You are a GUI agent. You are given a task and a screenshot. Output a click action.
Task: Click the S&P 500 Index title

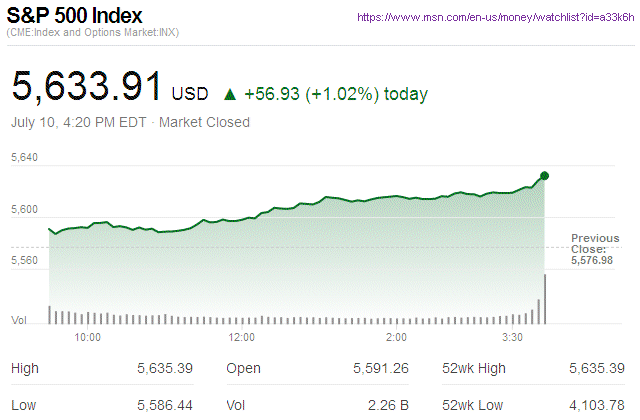(76, 16)
